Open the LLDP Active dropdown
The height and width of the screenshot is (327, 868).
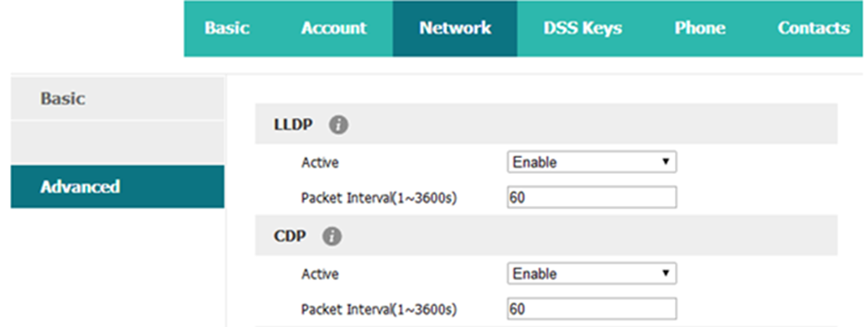point(592,162)
